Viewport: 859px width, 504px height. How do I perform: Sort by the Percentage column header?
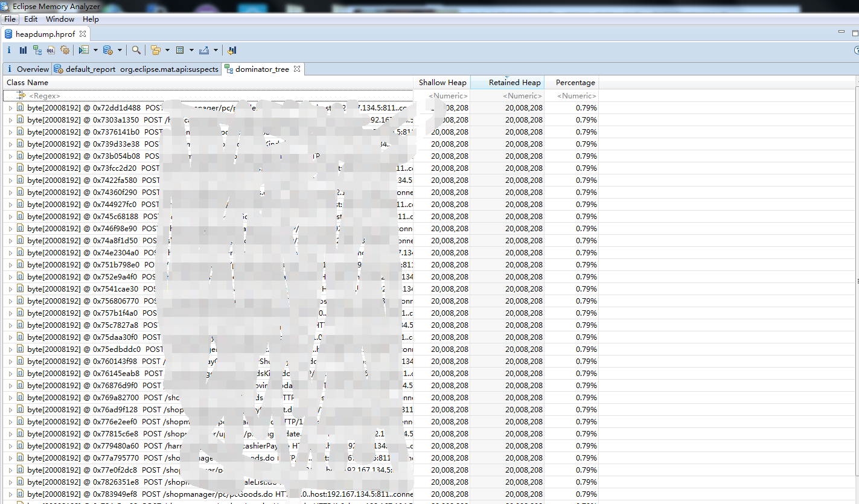(x=572, y=83)
